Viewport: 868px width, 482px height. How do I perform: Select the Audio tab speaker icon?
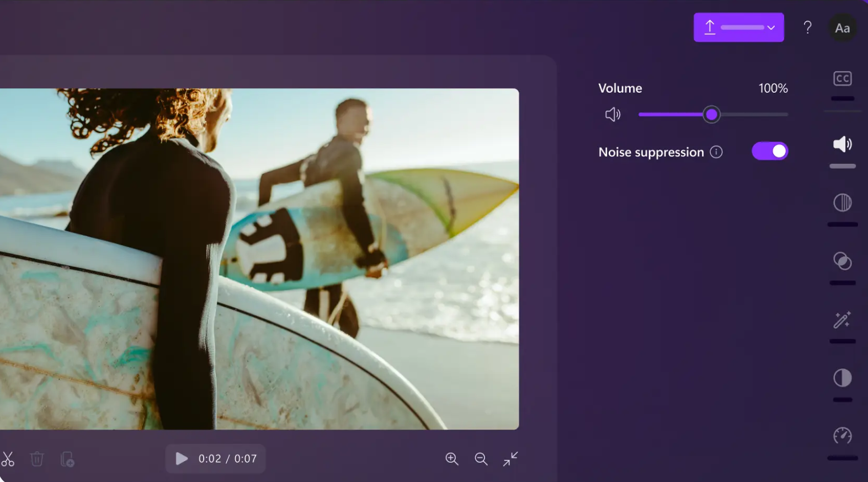click(842, 144)
